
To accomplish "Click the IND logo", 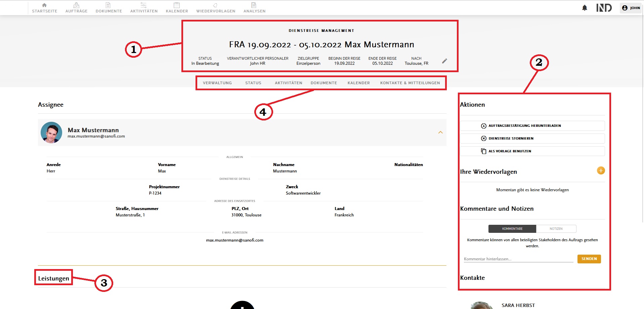I will click(604, 8).
